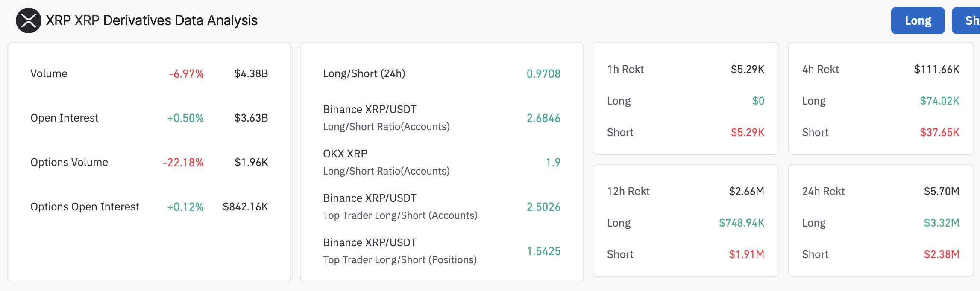This screenshot has height=291, width=980.
Task: Select the OKX XRP Long/Short Ratio row
Action: click(442, 162)
